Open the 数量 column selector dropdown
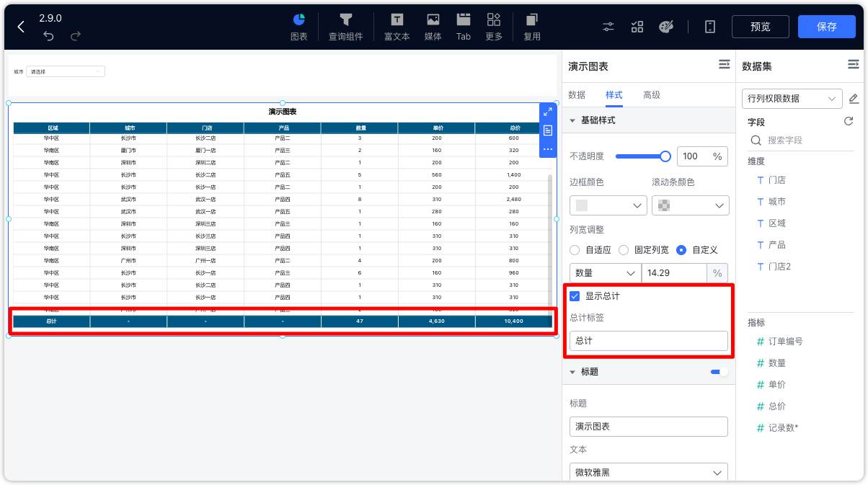This screenshot has width=868, height=485. (605, 273)
